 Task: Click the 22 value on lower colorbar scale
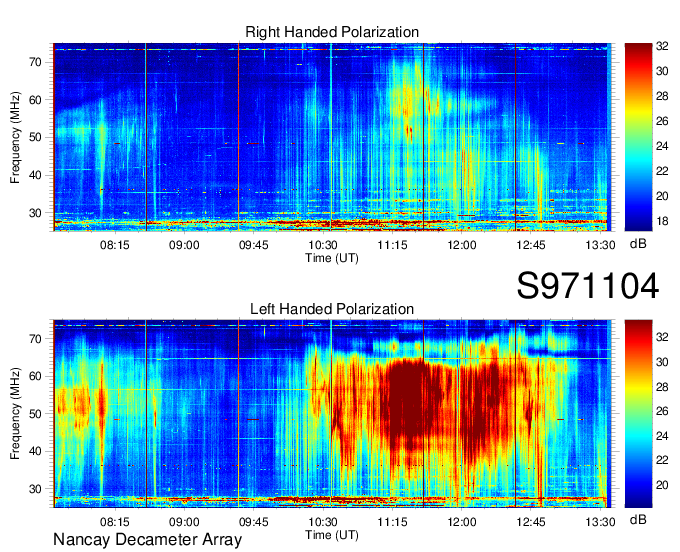pyautogui.click(x=662, y=460)
